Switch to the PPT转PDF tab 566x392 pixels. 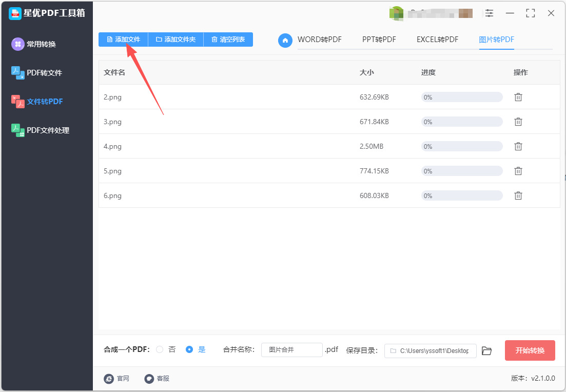379,40
